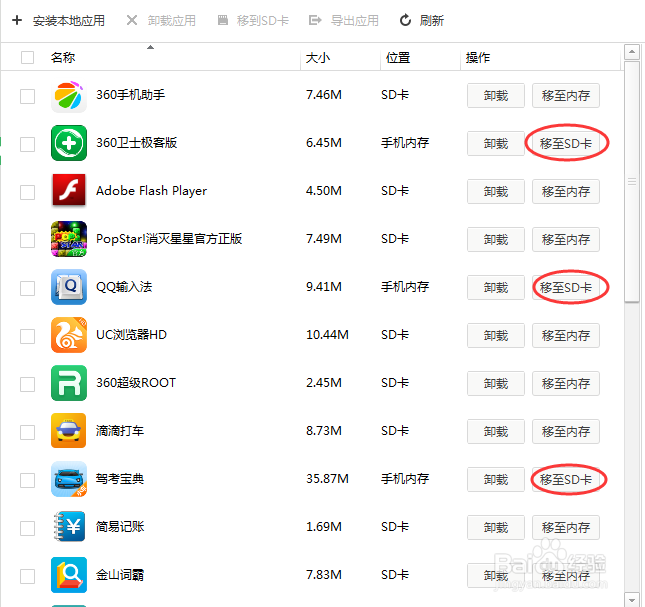Click the scrollbar up arrow
The image size is (645, 607).
click(631, 52)
